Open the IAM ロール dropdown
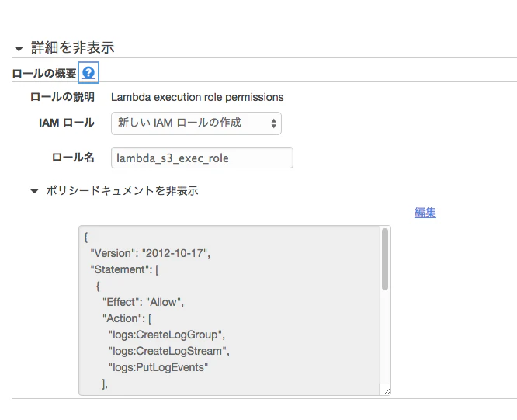Screen dimensions: 517x420 pyautogui.click(x=196, y=123)
